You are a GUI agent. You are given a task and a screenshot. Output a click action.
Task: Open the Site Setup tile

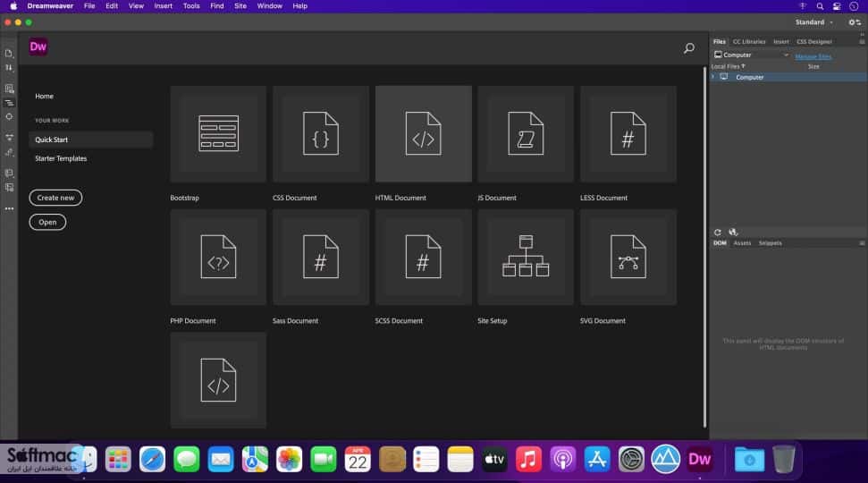click(526, 257)
